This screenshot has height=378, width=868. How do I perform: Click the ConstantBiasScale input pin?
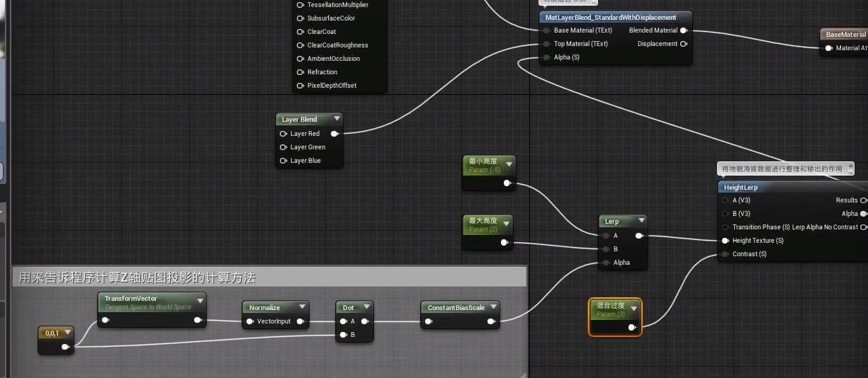[428, 321]
